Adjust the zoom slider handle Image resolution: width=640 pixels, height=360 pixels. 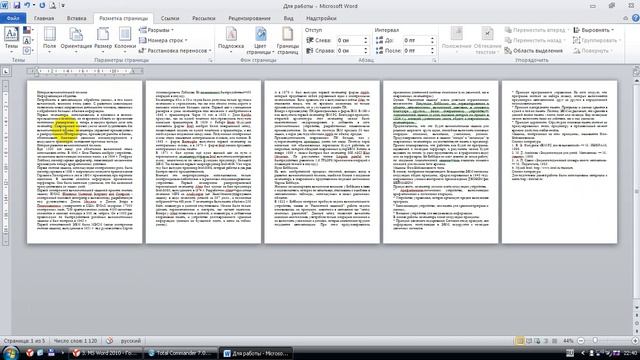tap(595, 340)
